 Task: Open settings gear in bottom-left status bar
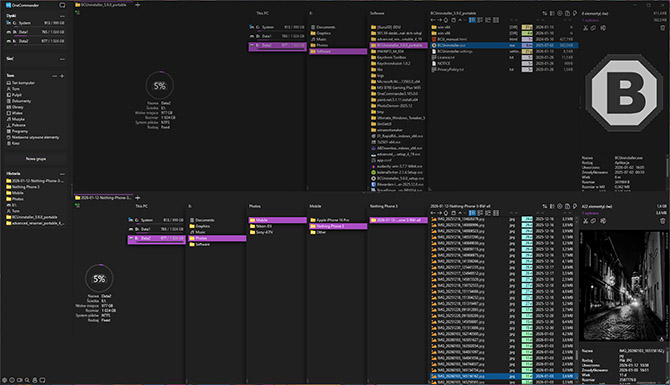[5, 380]
